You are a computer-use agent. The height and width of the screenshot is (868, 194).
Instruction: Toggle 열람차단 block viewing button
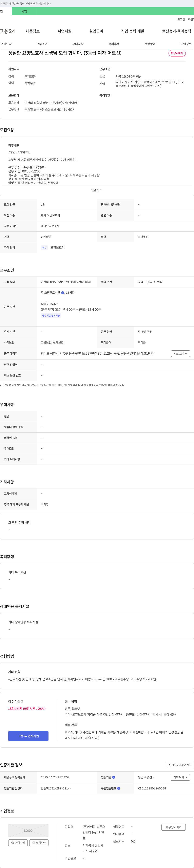39,842
